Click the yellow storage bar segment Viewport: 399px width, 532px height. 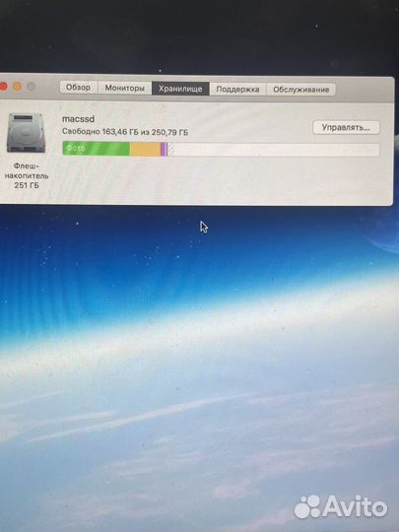pos(145,150)
